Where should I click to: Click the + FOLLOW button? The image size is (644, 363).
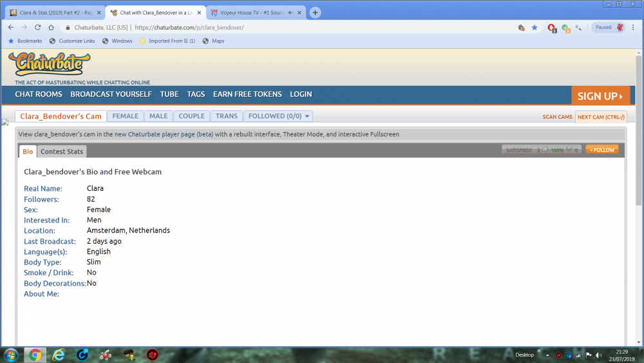601,150
